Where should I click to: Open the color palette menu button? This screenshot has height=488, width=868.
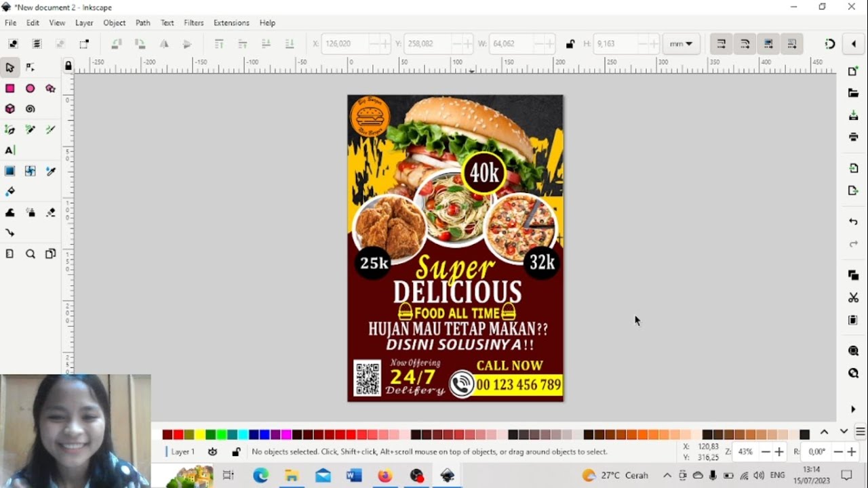click(x=861, y=432)
